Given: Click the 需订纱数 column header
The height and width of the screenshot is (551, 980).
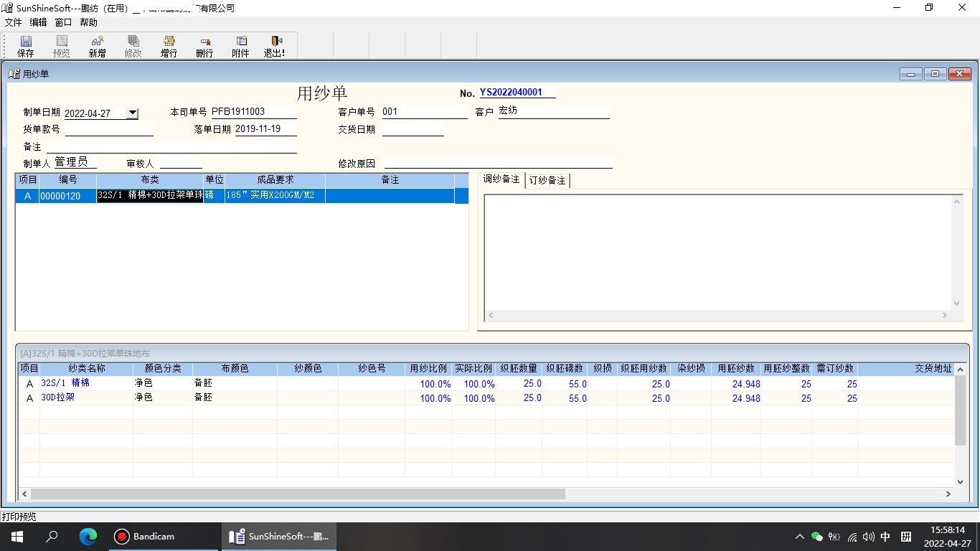Looking at the screenshot, I should click(835, 368).
